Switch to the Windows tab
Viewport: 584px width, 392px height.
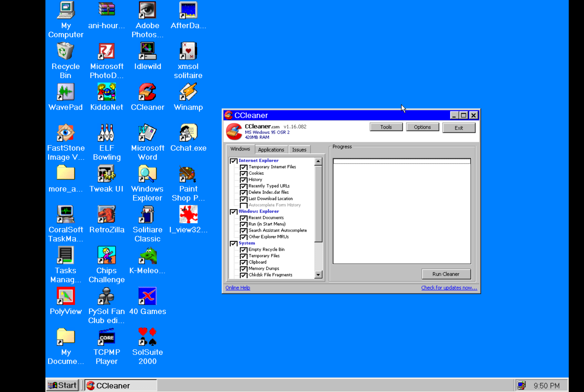[x=240, y=149]
